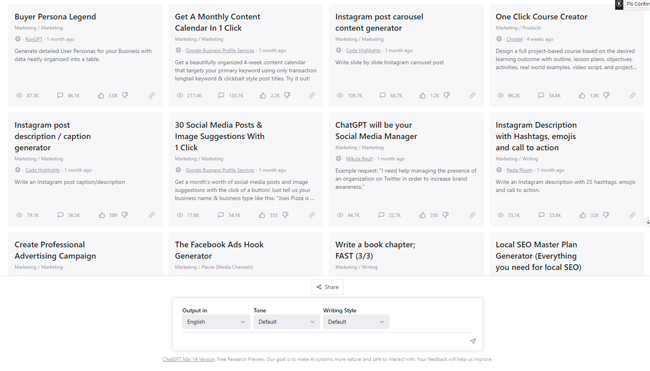This screenshot has height=371, width=650.
Task: Open the Output in English dropdown
Action: pos(216,322)
